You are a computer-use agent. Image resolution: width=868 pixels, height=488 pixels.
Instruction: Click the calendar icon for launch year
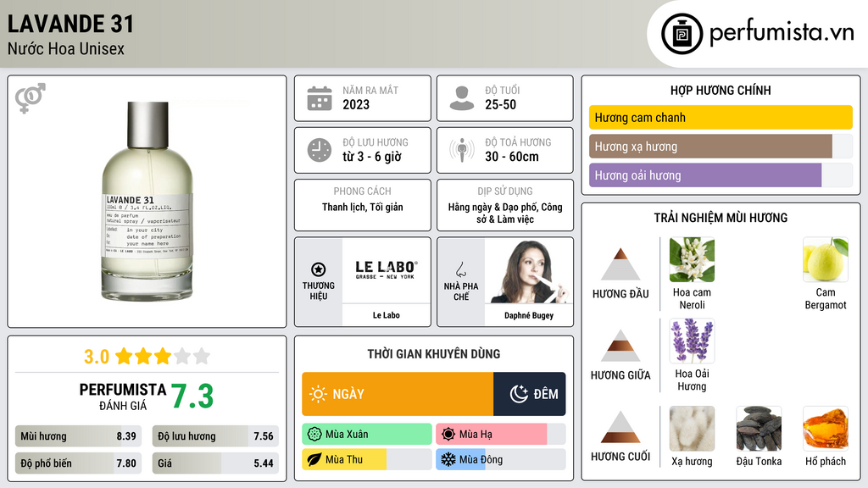(x=319, y=98)
